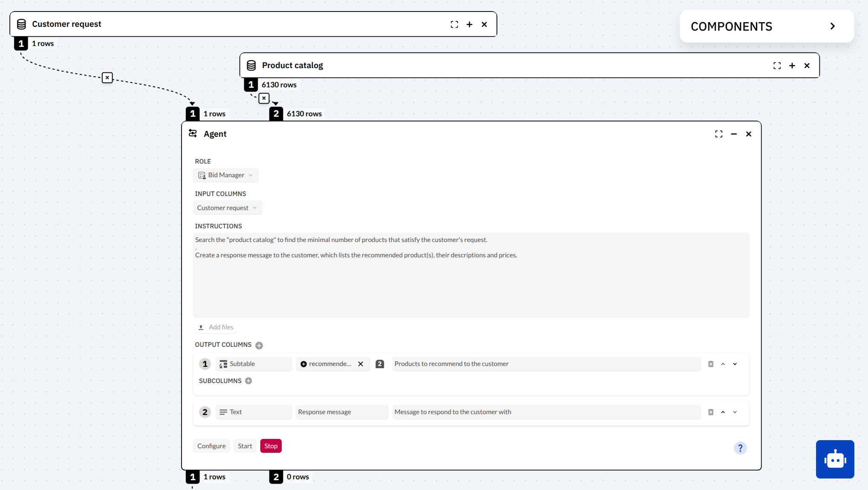868x490 pixels.
Task: Remove the recommended products pill with the X
Action: (x=360, y=364)
